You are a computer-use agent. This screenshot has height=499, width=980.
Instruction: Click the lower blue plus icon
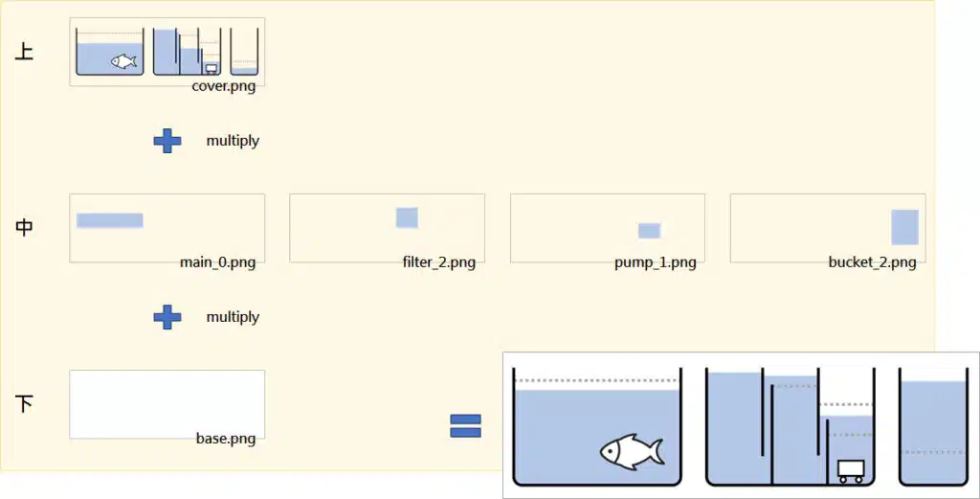point(167,318)
